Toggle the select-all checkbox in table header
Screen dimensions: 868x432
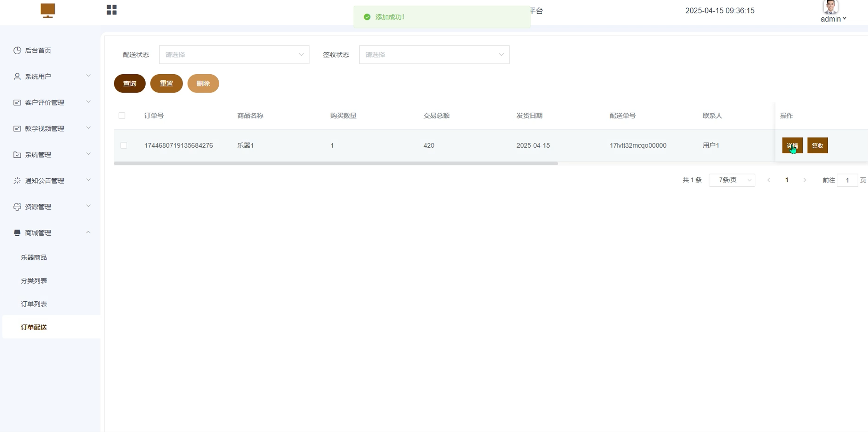coord(122,115)
